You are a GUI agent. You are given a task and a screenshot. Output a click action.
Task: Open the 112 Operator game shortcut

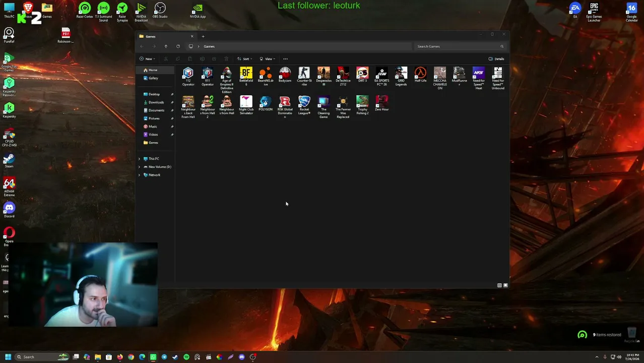188,77
